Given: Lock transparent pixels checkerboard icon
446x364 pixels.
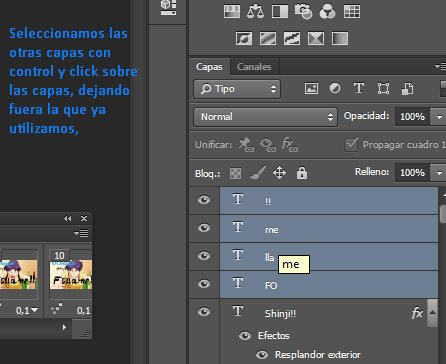Looking at the screenshot, I should pyautogui.click(x=235, y=173).
